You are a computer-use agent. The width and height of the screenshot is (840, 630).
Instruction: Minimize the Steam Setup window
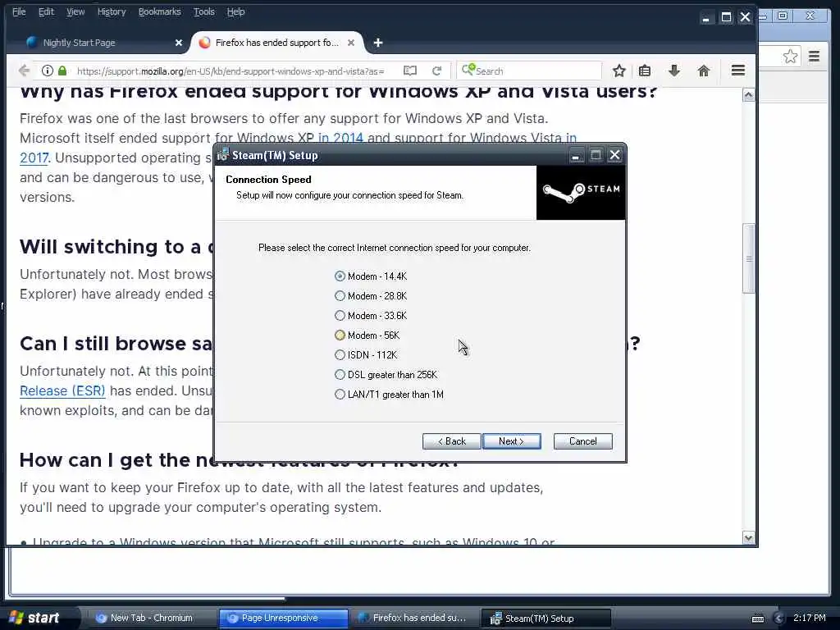576,155
